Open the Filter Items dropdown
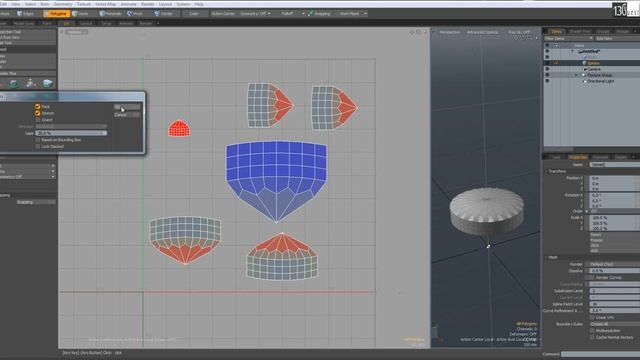This screenshot has width=640, height=360. 569,38
